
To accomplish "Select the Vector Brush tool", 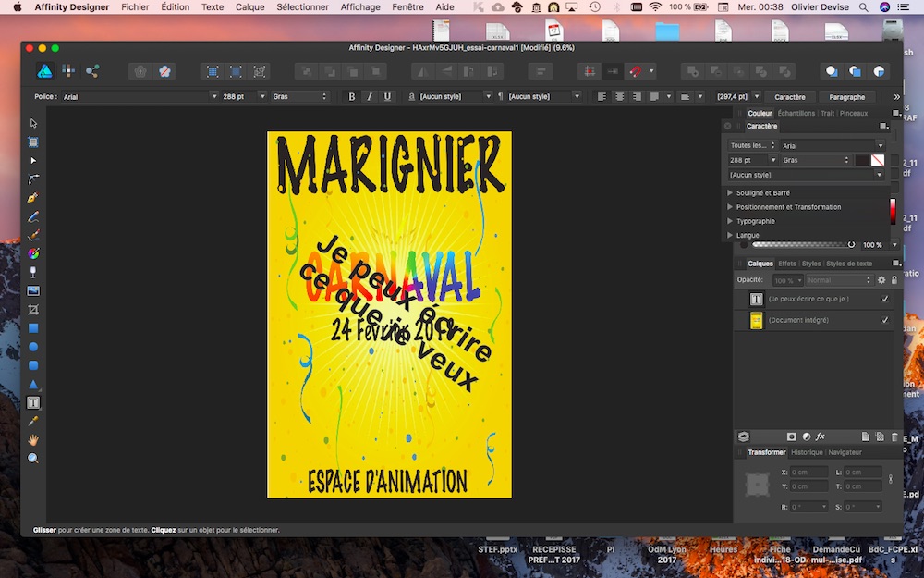I will click(33, 235).
